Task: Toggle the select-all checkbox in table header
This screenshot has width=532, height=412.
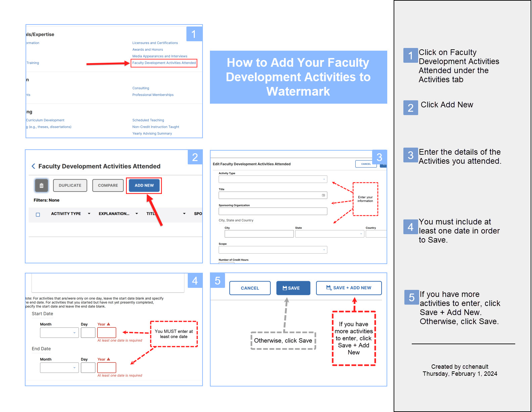Action: 38,214
